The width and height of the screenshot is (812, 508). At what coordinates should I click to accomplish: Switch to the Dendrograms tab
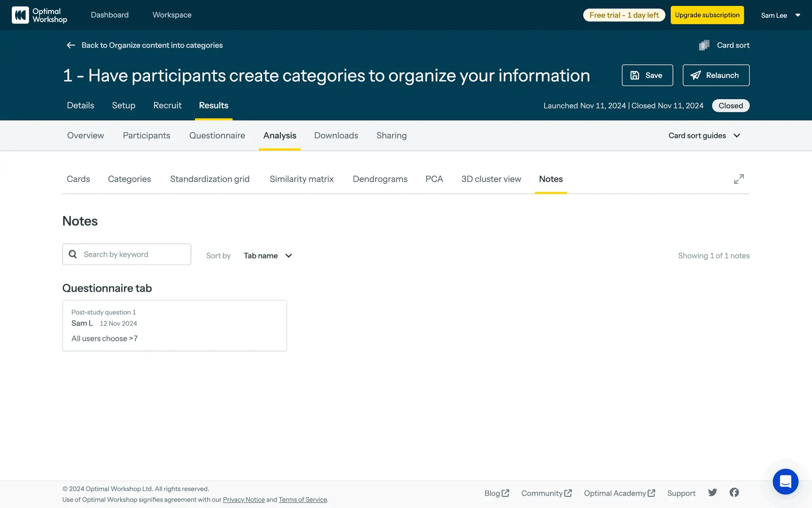(380, 179)
